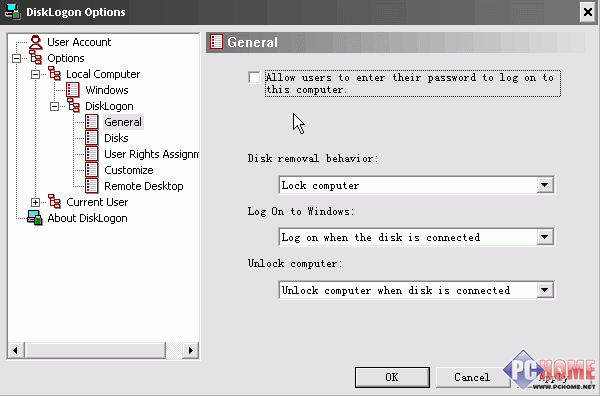Open the Customize settings page
Screen dimensions: 600x396
[x=129, y=170]
